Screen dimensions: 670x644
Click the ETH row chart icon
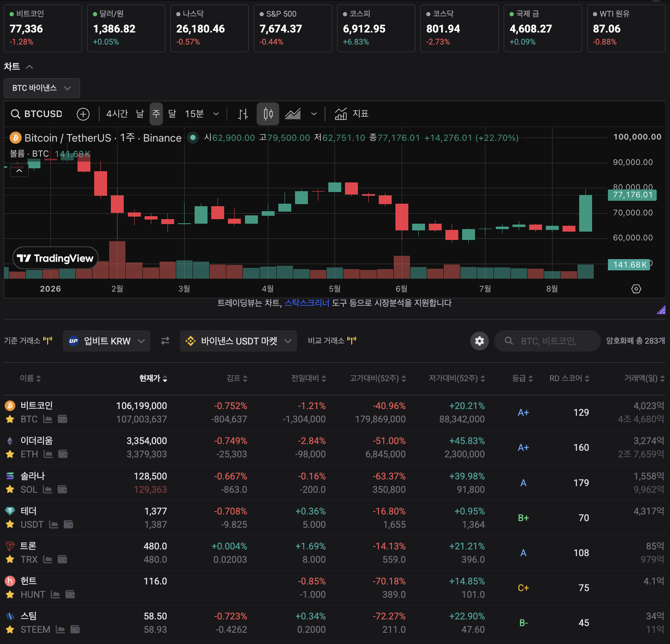coord(48,454)
